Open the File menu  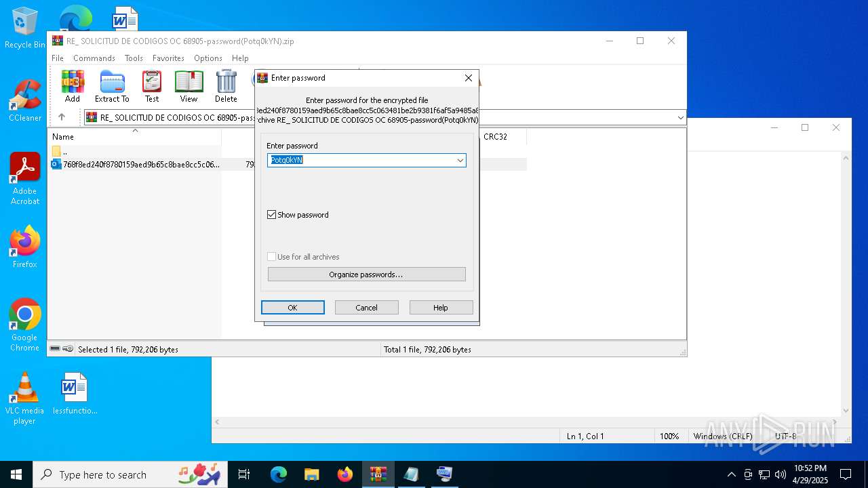click(58, 58)
